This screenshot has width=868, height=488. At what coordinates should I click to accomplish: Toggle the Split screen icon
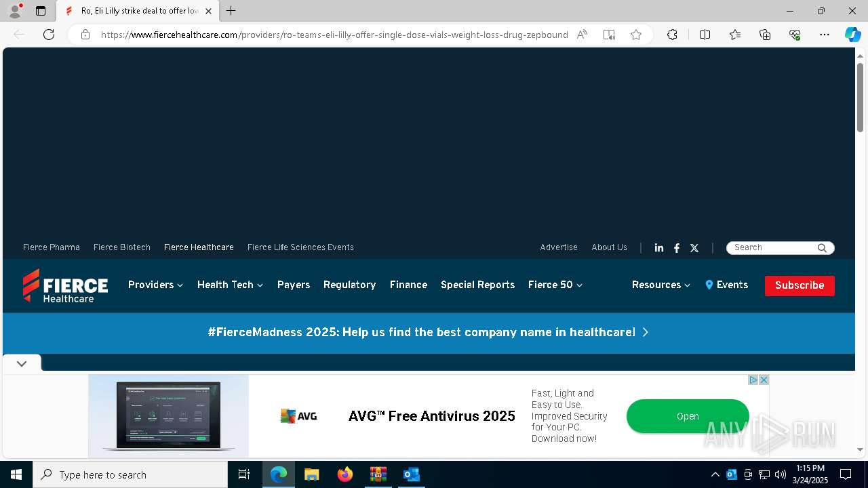tap(705, 35)
